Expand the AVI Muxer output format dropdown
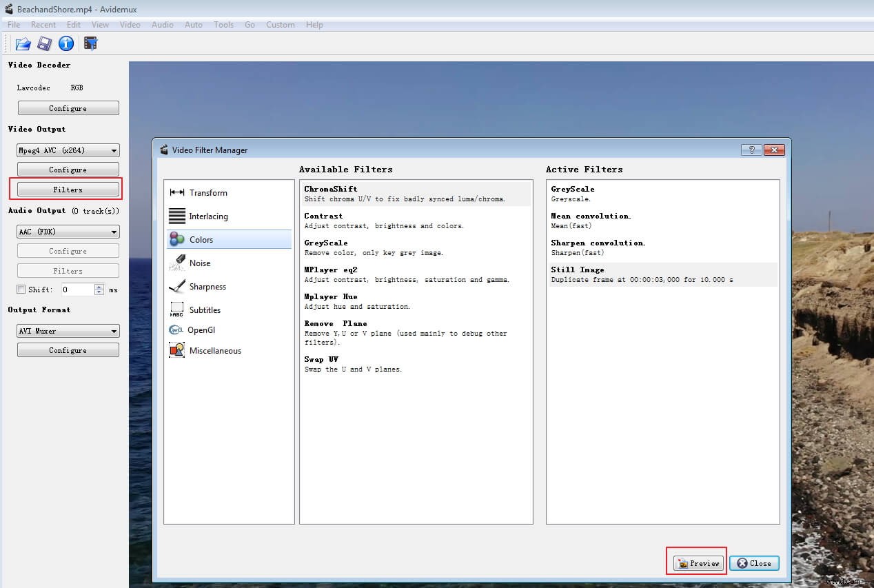The image size is (874, 588). pos(68,332)
